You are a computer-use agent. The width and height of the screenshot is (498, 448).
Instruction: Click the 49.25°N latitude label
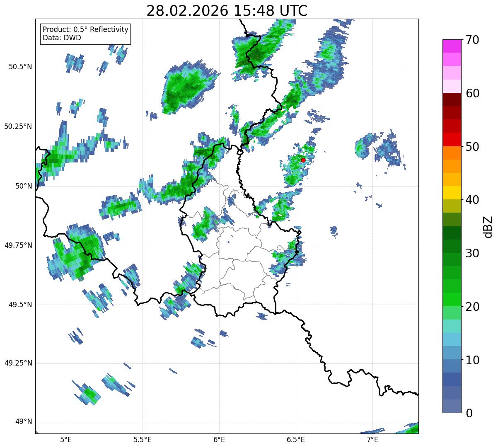[x=18, y=363]
